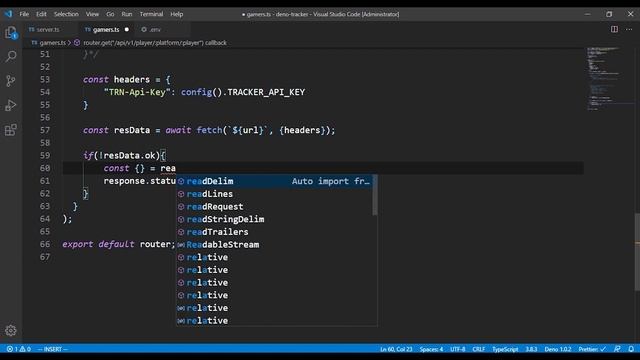Select readTrailers suggestion

[x=274, y=232]
